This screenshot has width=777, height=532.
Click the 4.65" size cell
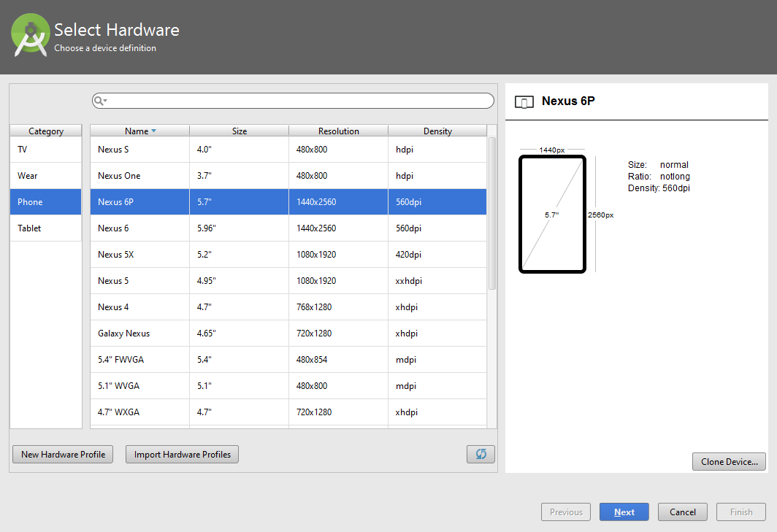tap(240, 333)
